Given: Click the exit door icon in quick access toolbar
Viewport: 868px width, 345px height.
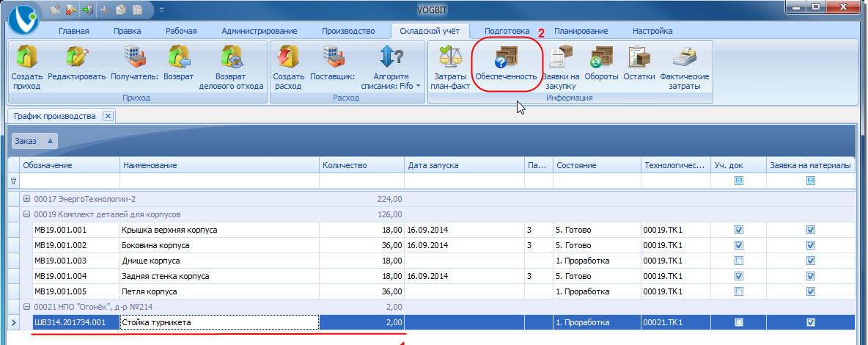Looking at the screenshot, I should (87, 10).
